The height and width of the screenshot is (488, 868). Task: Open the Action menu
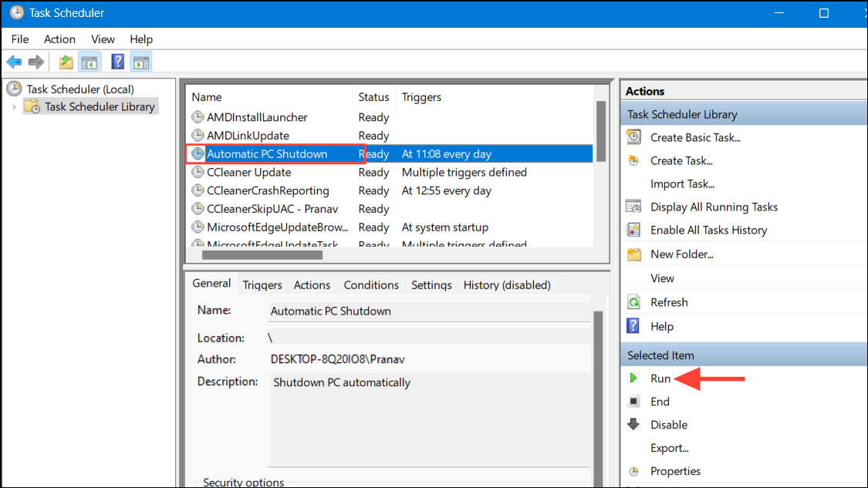pos(59,39)
